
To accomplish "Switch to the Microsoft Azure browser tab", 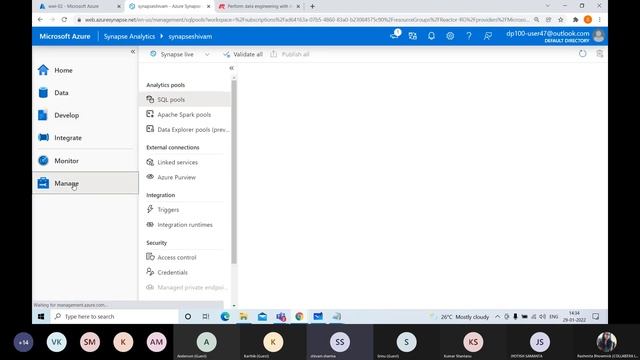I will [79, 7].
